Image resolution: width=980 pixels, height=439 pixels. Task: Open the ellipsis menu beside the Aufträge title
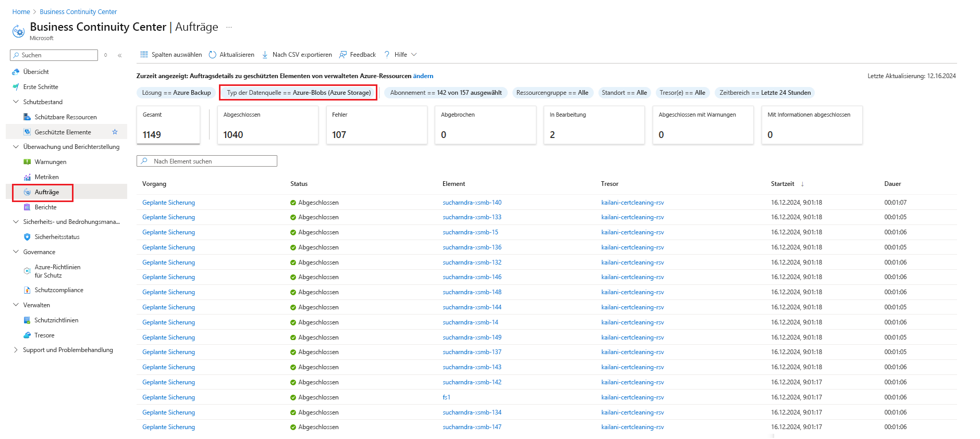[x=229, y=27]
